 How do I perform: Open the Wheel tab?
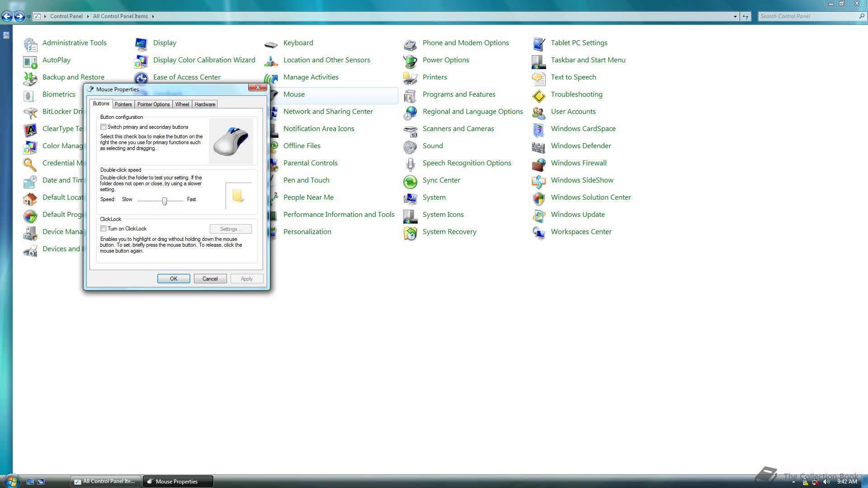(182, 104)
